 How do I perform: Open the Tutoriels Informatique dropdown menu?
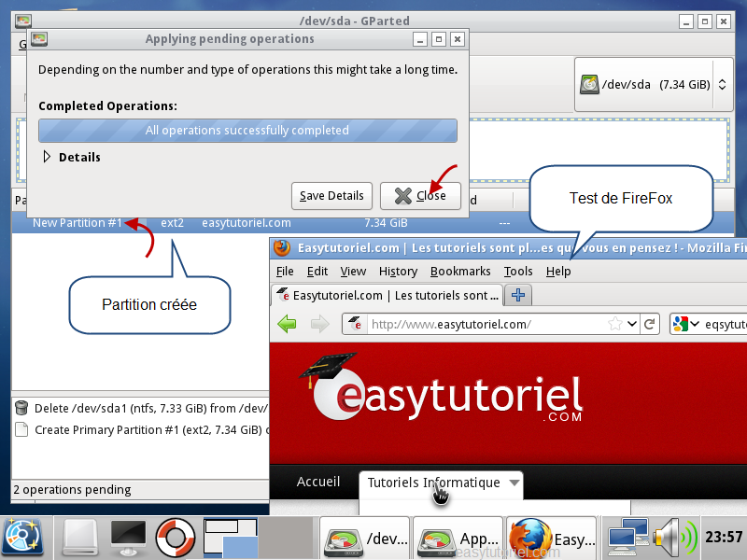click(x=442, y=483)
